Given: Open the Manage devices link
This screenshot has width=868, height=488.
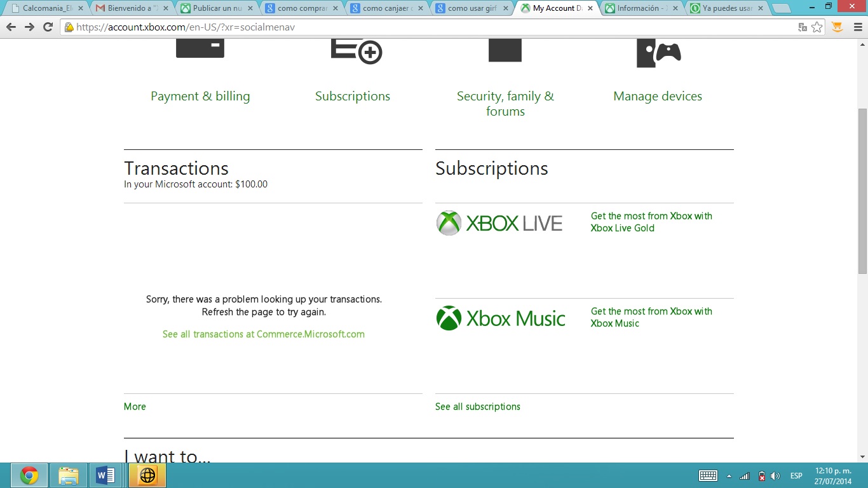Looking at the screenshot, I should 658,96.
